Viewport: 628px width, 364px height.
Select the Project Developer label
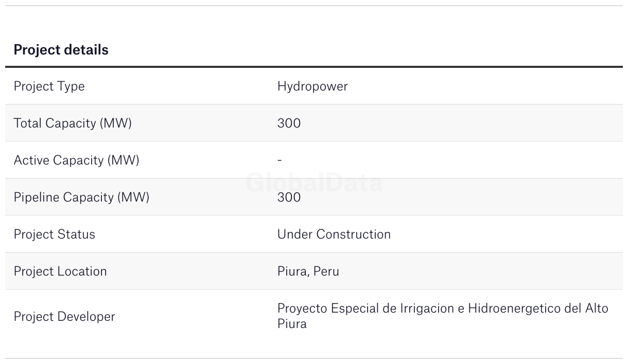tap(64, 317)
